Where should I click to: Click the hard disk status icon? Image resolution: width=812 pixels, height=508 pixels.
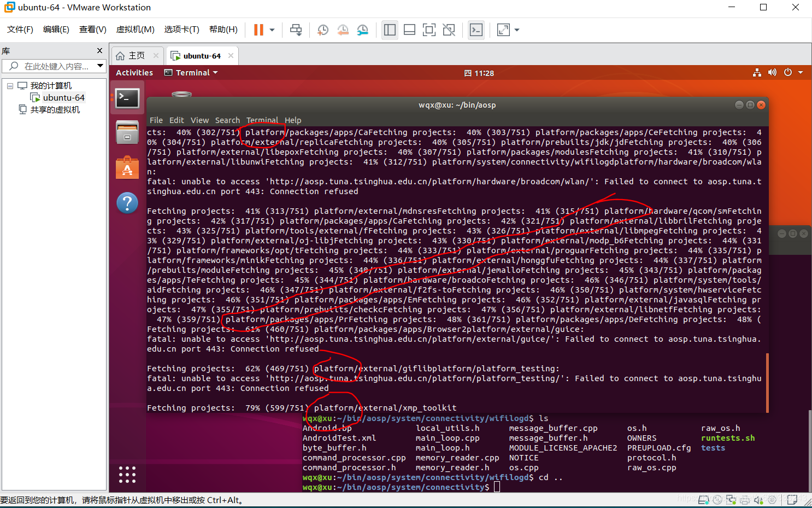point(704,499)
